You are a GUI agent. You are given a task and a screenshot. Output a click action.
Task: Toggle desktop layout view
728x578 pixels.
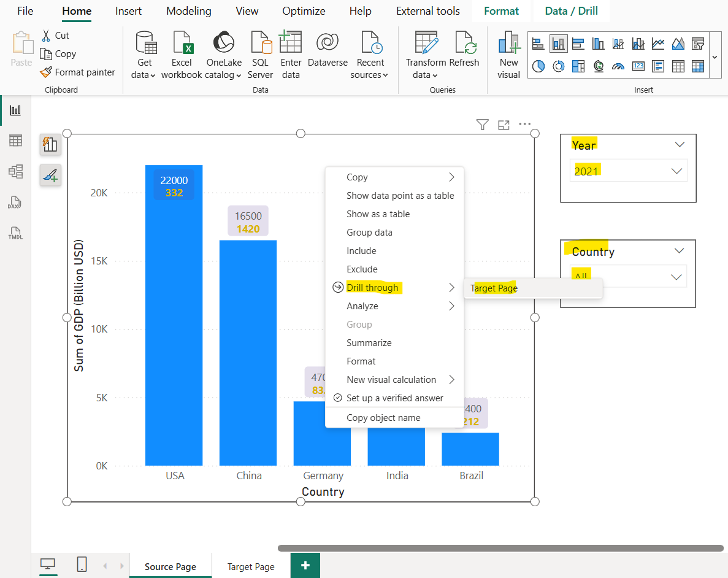48,565
